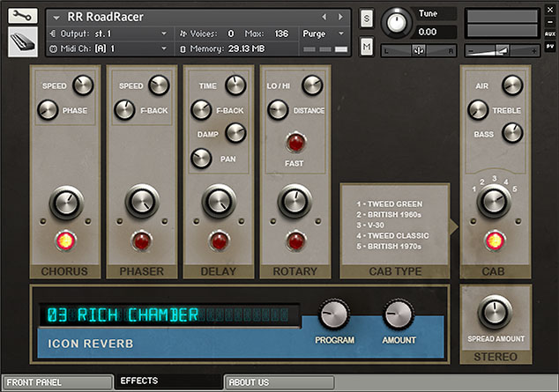Turn the Chorus SPEED knob

click(x=83, y=85)
